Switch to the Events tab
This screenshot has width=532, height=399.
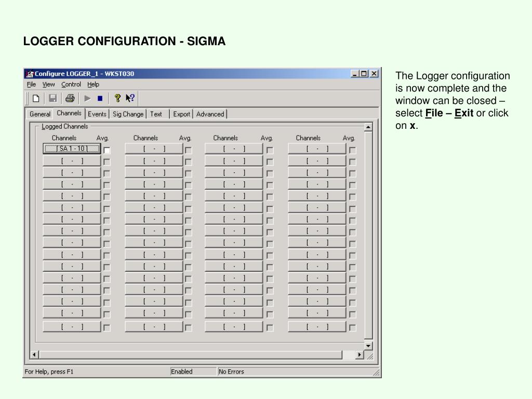(97, 114)
